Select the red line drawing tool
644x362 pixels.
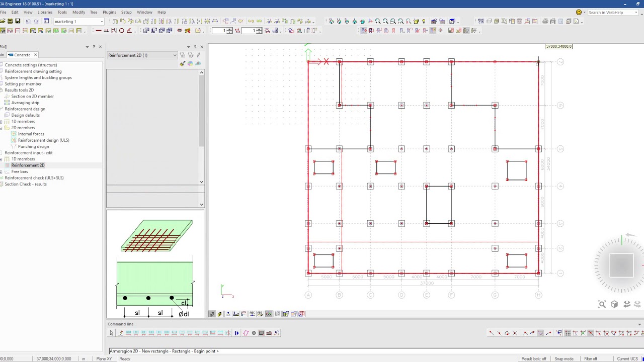click(99, 31)
